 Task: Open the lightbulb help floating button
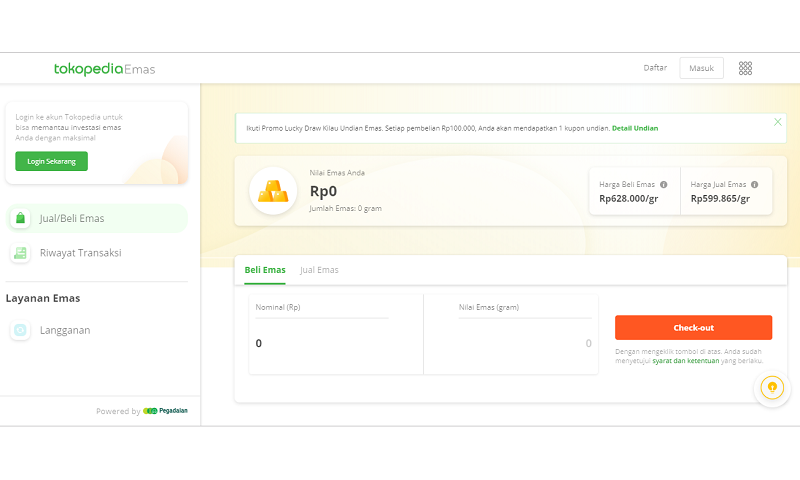(x=770, y=387)
